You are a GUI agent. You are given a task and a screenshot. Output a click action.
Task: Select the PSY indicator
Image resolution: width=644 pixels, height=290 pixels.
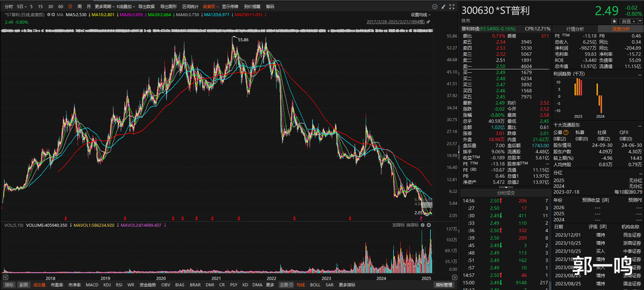point(233,285)
